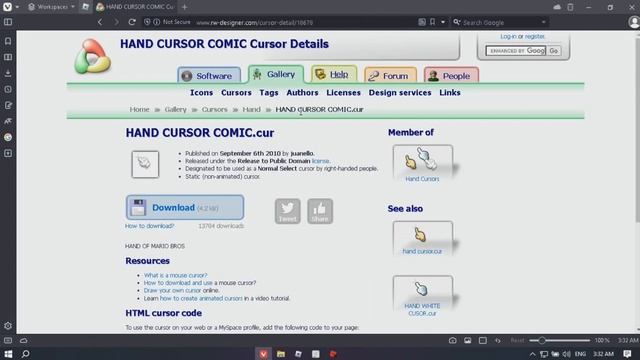Open Draw your own cursor link
The width and height of the screenshot is (640, 360).
coord(172,290)
